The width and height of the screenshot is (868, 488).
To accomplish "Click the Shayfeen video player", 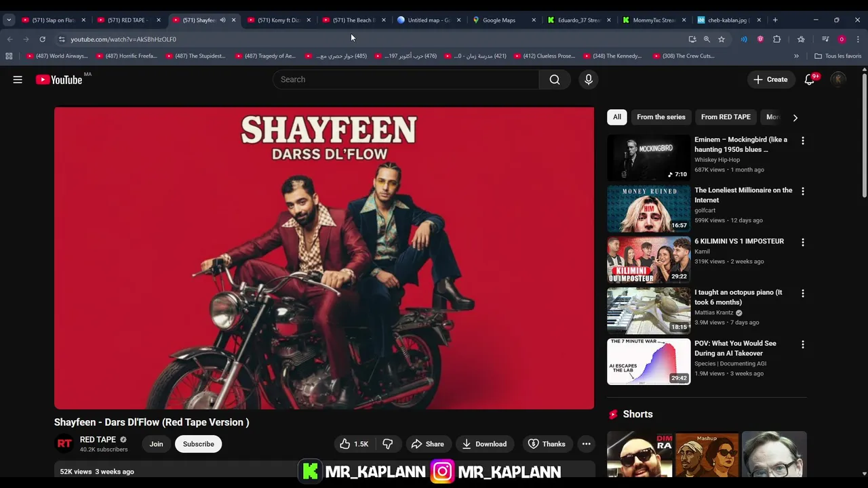I will coord(324,258).
